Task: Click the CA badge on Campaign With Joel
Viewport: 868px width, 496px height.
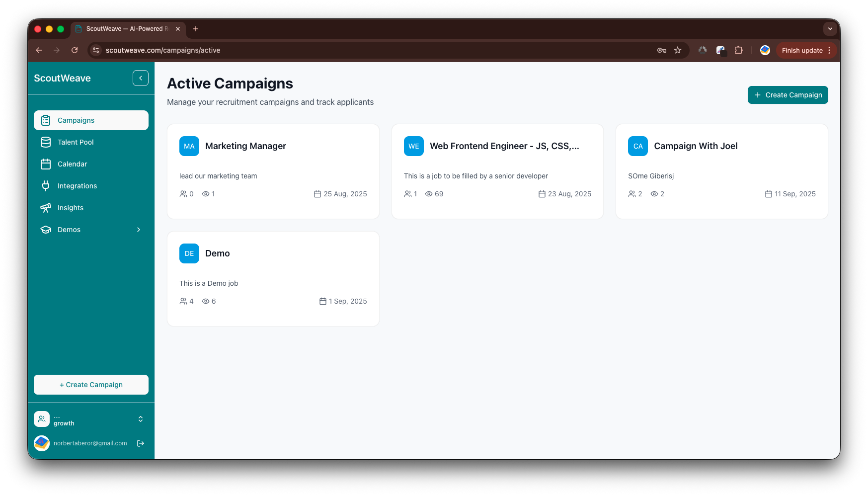Action: click(638, 146)
